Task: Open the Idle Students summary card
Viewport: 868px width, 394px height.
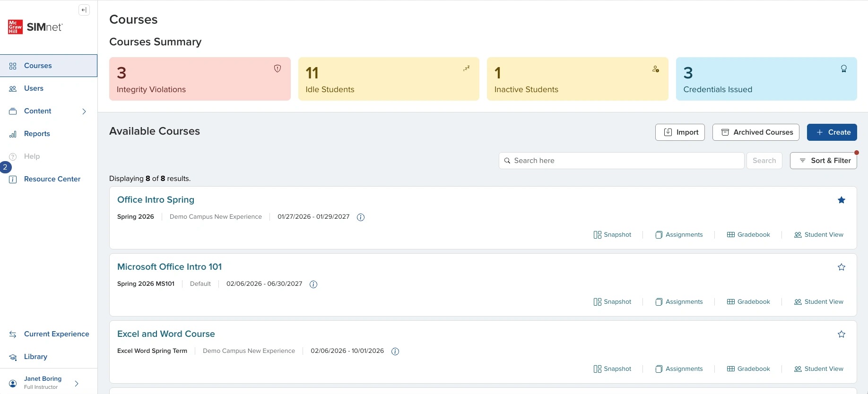Action: [389, 79]
